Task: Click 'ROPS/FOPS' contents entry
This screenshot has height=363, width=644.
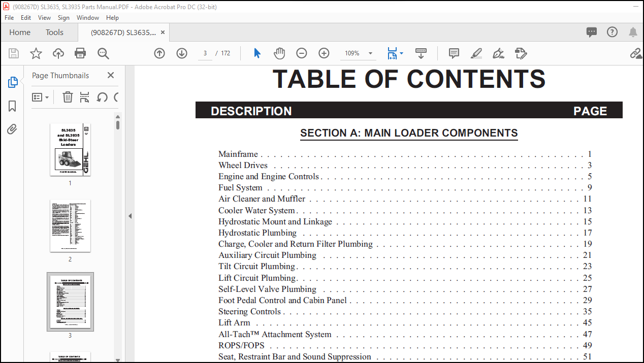Action: 241,345
